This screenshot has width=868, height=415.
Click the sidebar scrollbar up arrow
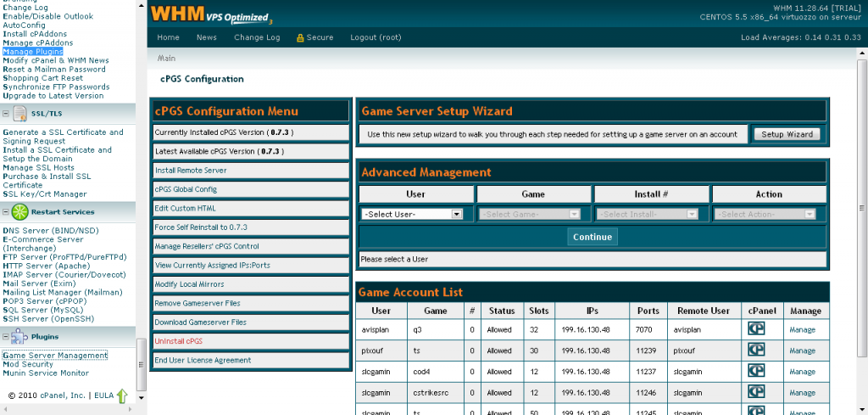click(142, 4)
